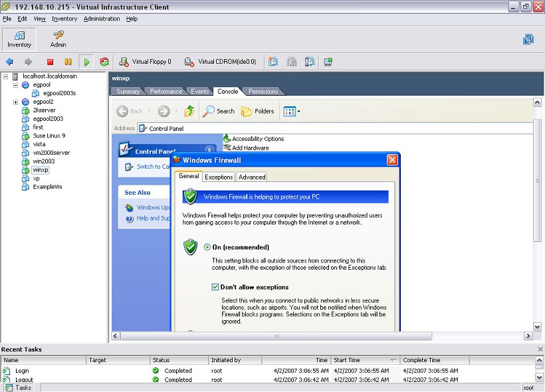
Task: Click the blue back arrow in the VM toolbar
Action: coord(10,62)
